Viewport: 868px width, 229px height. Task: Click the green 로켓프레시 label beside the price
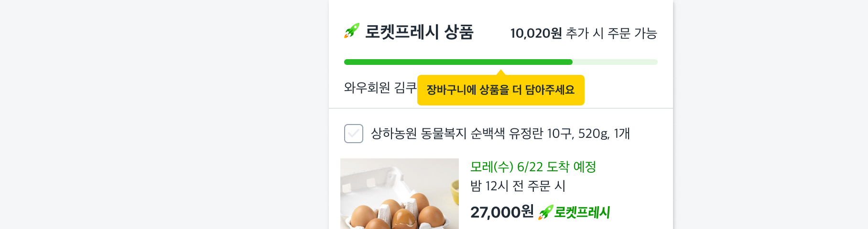[582, 212]
